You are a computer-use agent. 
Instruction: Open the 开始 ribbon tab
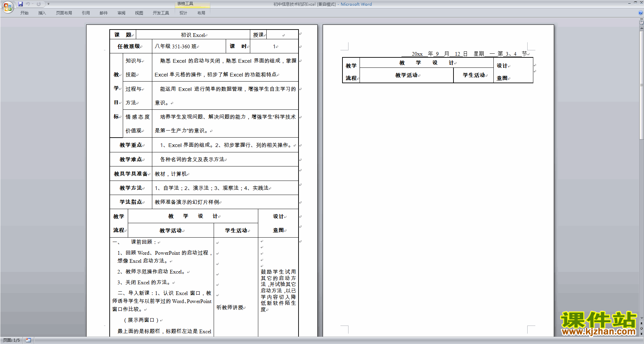(24, 13)
